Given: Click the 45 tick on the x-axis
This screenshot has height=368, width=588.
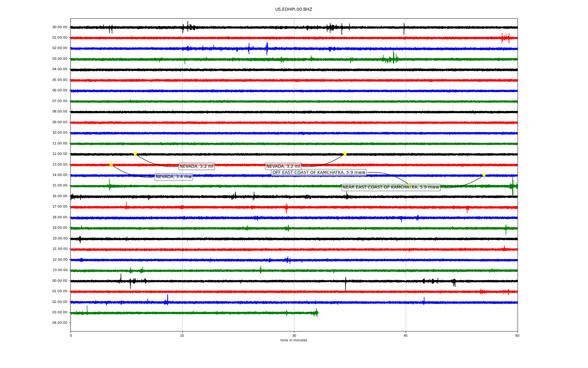Looking at the screenshot, I should coord(406,335).
